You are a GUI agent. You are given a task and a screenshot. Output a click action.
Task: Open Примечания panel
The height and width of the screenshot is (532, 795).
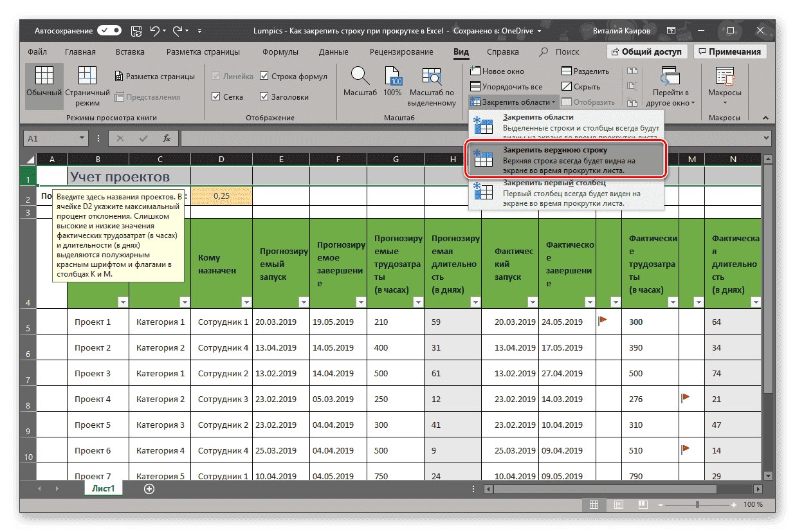point(730,51)
